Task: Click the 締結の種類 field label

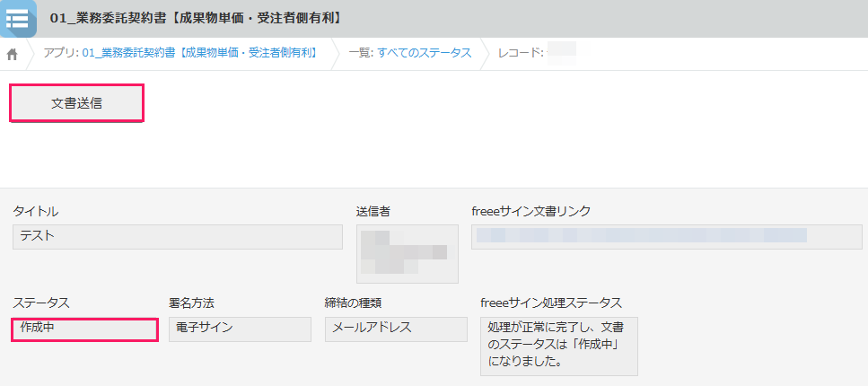Action: coord(354,303)
